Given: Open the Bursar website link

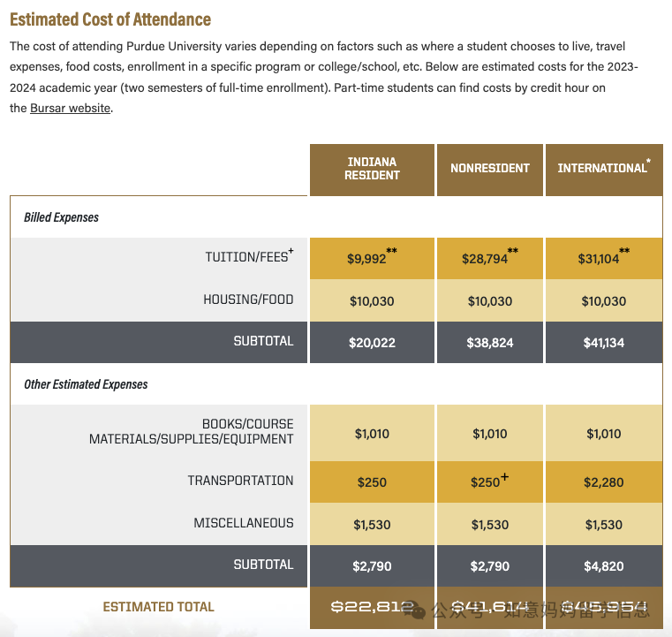Looking at the screenshot, I should [x=71, y=108].
